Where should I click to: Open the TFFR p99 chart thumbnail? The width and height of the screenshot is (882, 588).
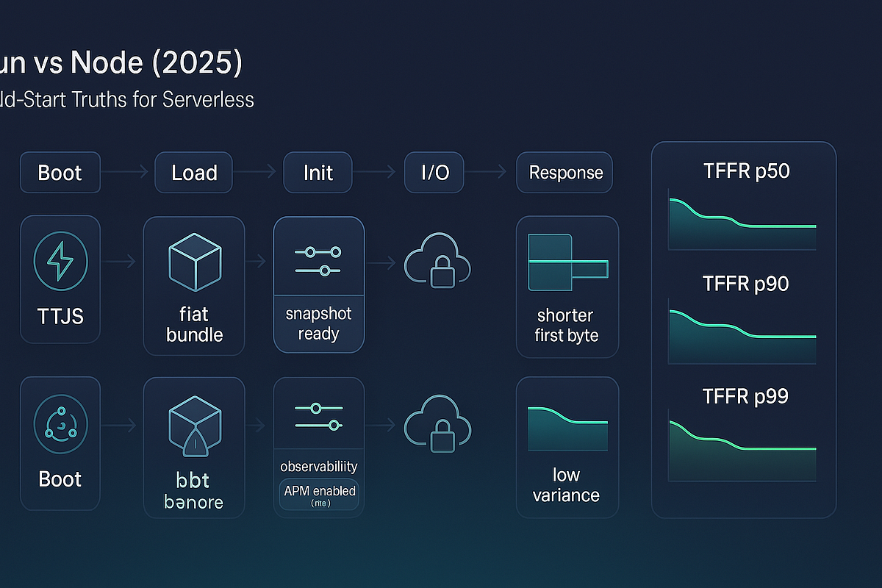(742, 445)
